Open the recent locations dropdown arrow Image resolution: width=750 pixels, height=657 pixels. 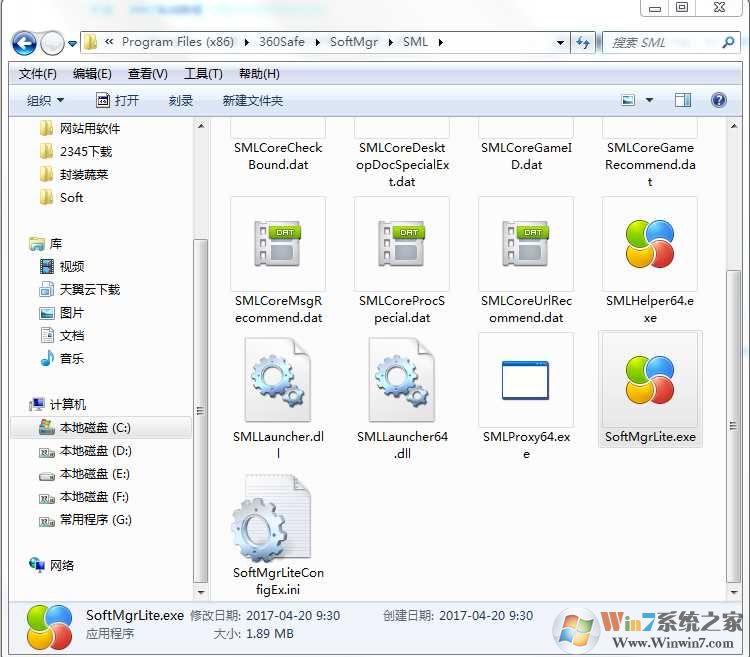(x=72, y=44)
